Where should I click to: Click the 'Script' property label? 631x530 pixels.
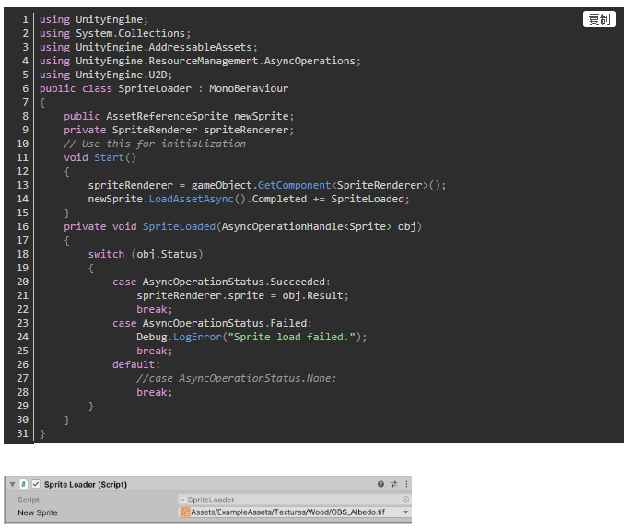(28, 500)
